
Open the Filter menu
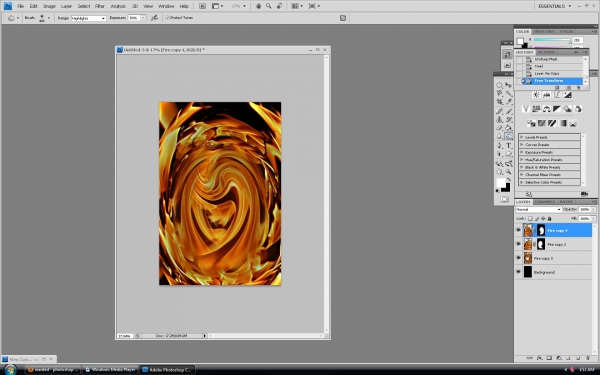(100, 6)
